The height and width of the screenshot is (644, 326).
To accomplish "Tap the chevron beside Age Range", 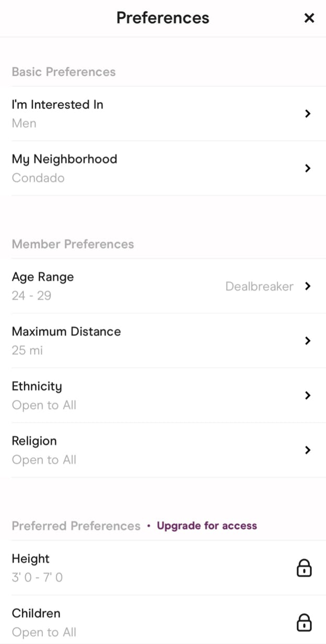I will pyautogui.click(x=308, y=286).
